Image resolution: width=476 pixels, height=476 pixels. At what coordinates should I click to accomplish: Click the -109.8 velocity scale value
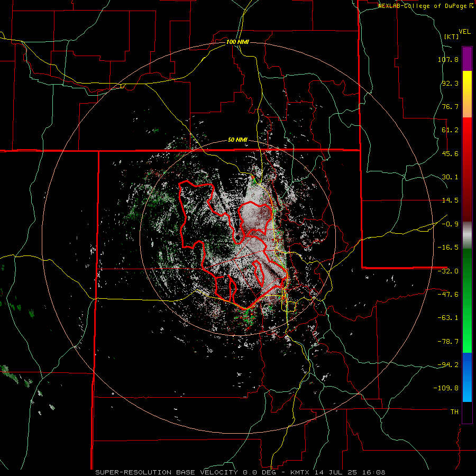click(446, 388)
